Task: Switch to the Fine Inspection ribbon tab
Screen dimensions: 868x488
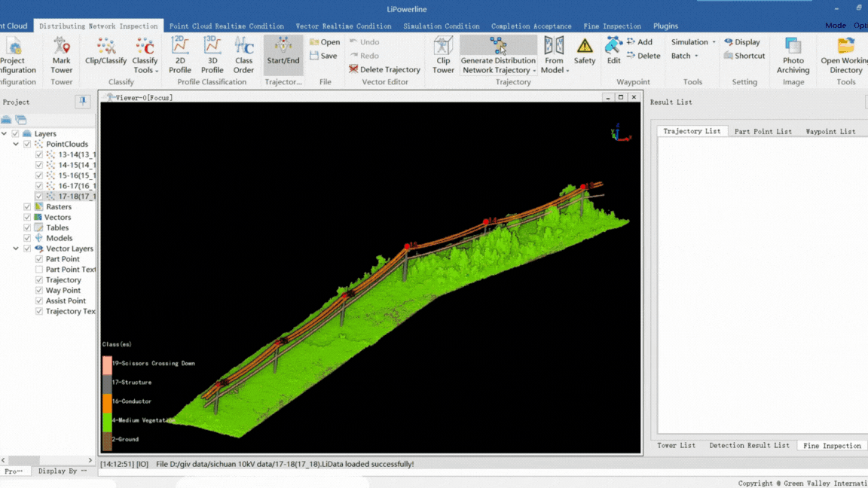Action: 612,26
